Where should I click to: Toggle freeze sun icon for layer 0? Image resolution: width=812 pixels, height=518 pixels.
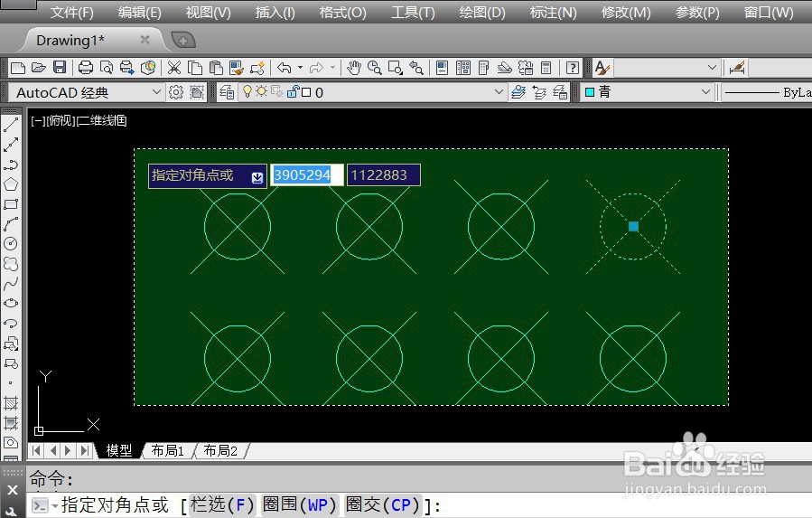click(x=262, y=92)
